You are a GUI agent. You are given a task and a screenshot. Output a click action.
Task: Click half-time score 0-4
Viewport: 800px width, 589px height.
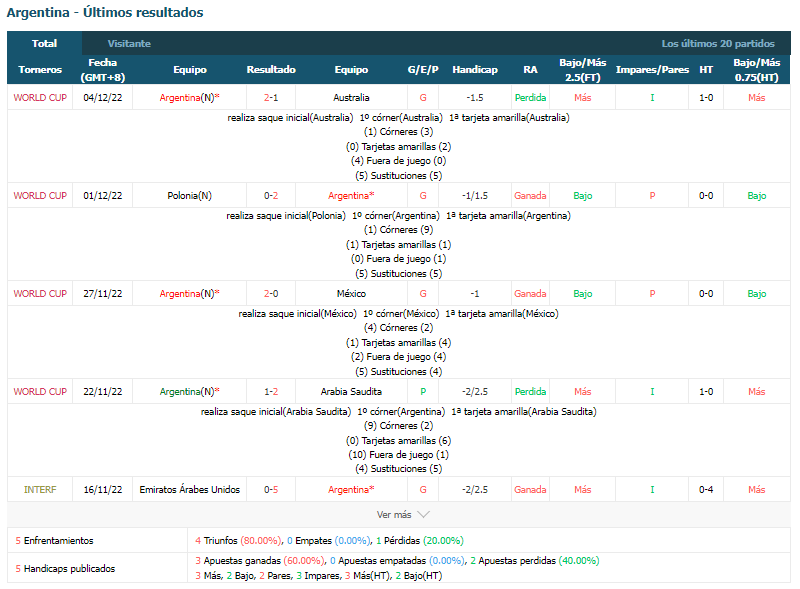click(706, 489)
